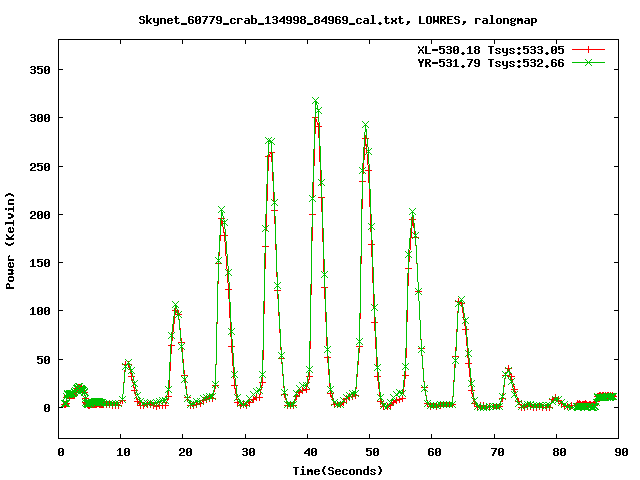
Task: Click the legend entry YR-531.79 Tsys:532.66
Action: 491,63
